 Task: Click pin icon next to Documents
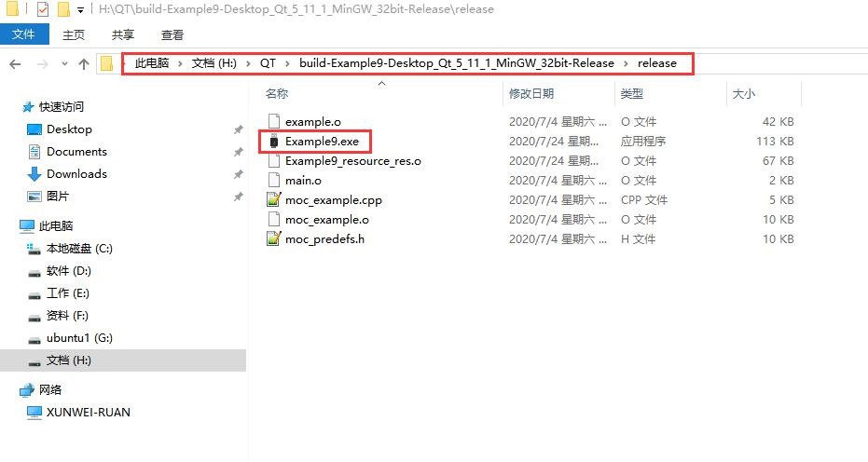pyautogui.click(x=238, y=152)
